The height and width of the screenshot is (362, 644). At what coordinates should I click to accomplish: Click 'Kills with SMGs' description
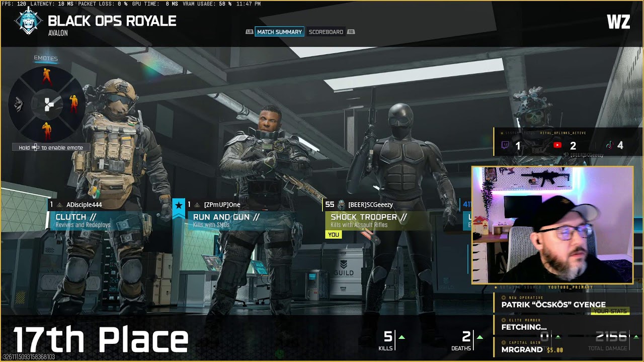point(211,225)
